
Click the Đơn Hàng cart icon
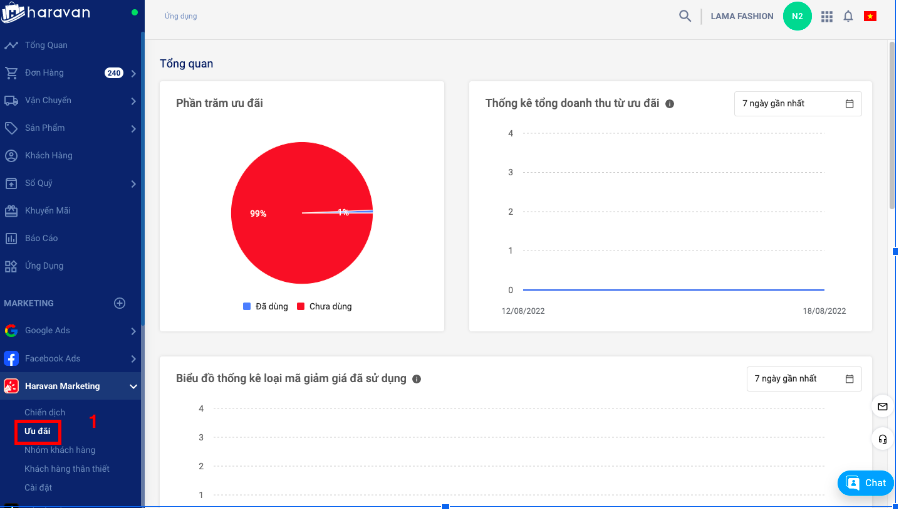click(x=11, y=73)
